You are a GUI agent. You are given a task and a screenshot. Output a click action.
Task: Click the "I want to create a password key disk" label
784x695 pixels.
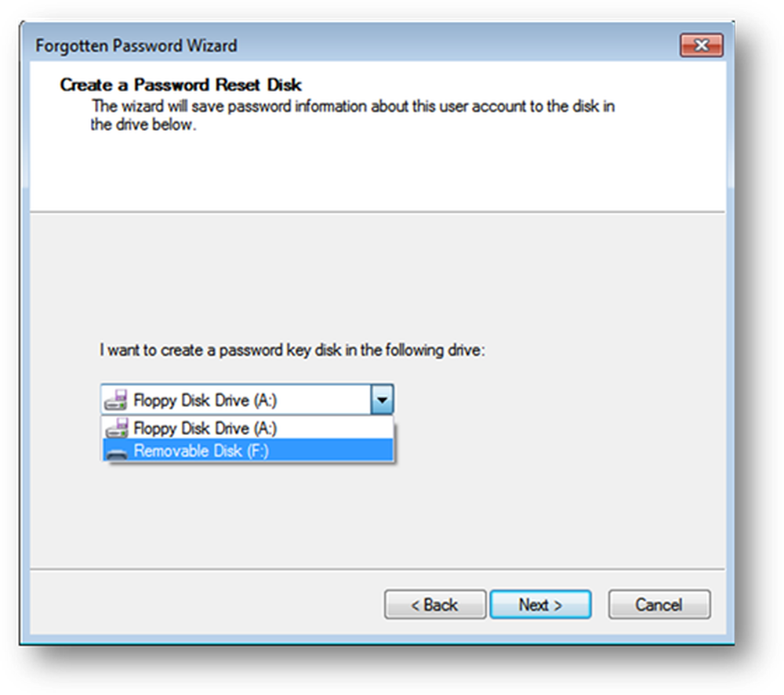293,350
